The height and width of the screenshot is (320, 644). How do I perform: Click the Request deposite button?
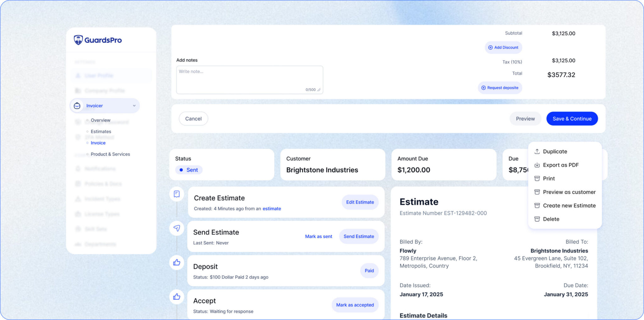[x=500, y=88]
